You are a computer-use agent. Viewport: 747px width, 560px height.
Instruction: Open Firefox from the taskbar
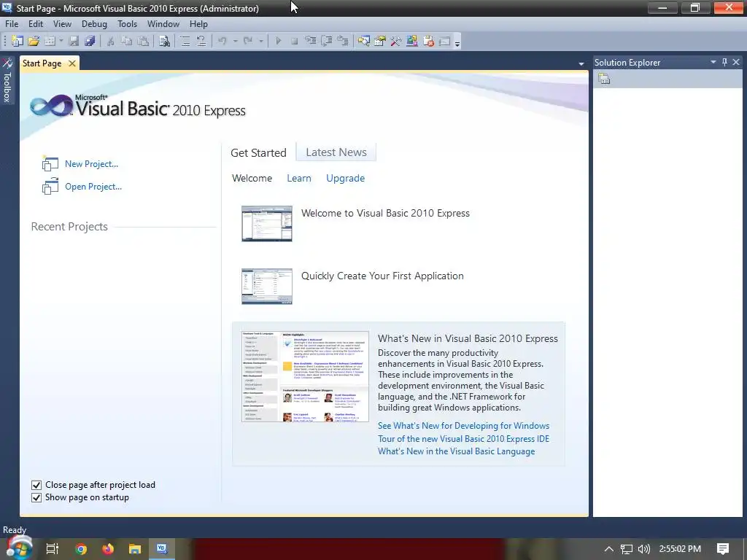coord(108,549)
